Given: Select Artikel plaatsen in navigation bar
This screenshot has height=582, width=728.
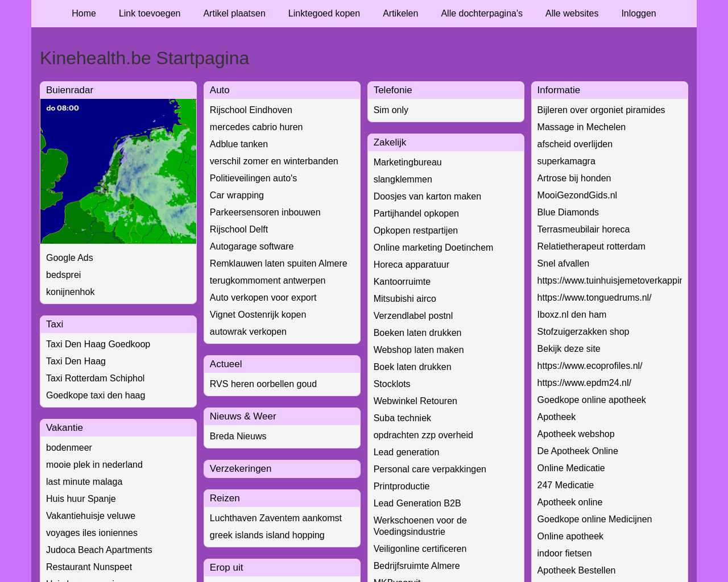Looking at the screenshot, I should click(x=234, y=14).
